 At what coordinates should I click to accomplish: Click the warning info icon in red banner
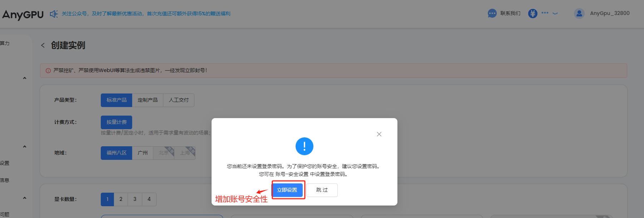48,71
